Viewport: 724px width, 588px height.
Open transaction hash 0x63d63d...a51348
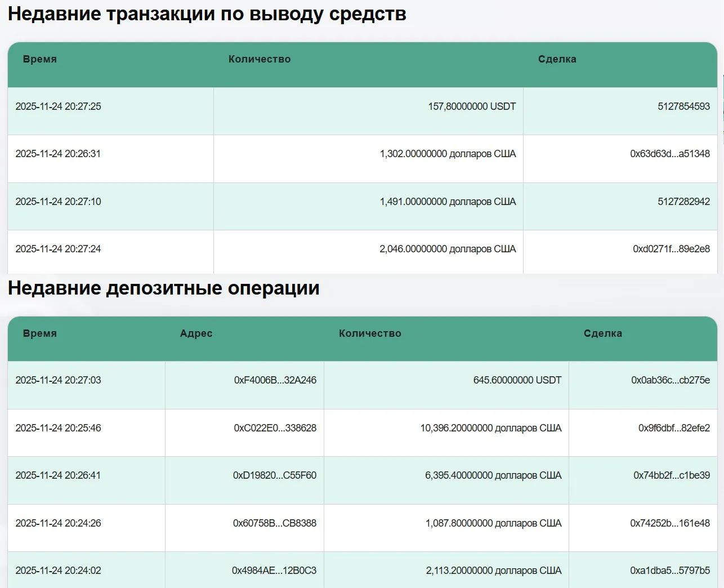pyautogui.click(x=670, y=154)
